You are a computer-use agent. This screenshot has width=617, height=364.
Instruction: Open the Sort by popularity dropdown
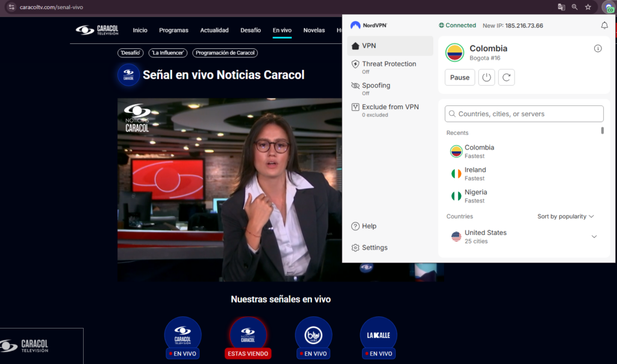coord(565,216)
